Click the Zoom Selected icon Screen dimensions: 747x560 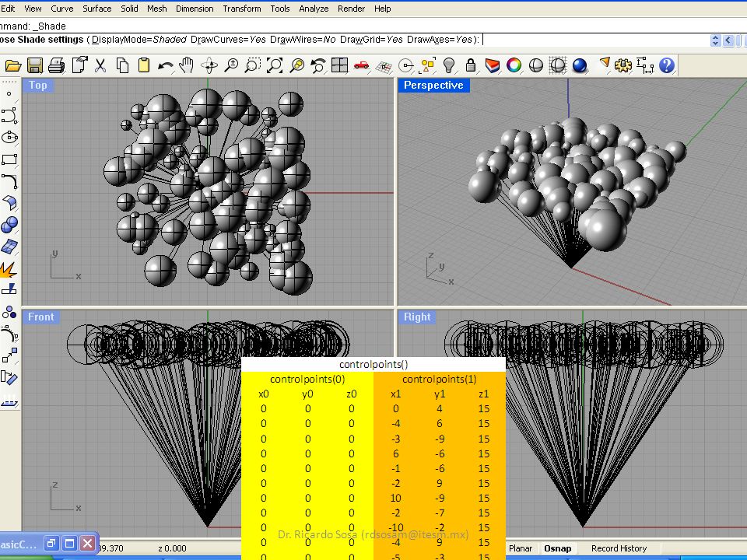coord(296,65)
